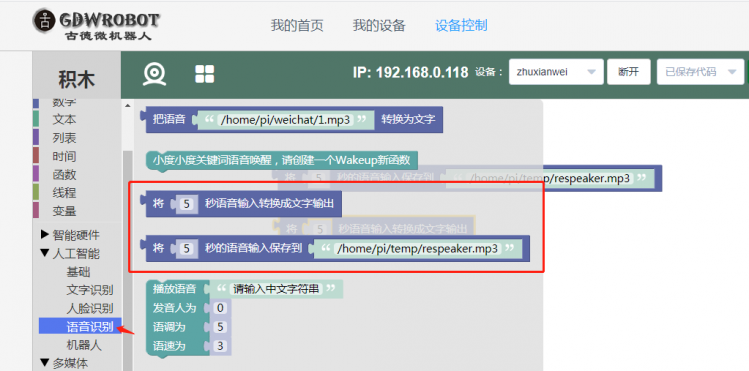The height and width of the screenshot is (371, 749).
Task: Select the 列表 category
Action: pos(64,138)
